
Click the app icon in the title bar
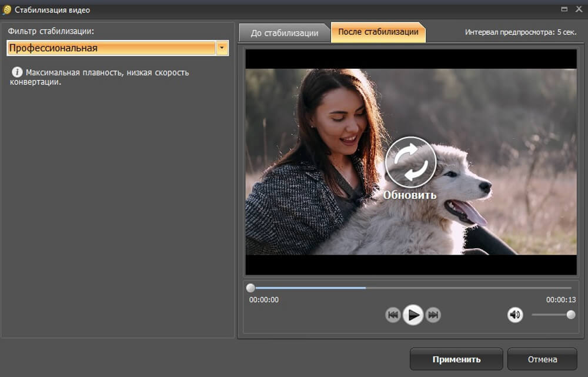[6, 10]
